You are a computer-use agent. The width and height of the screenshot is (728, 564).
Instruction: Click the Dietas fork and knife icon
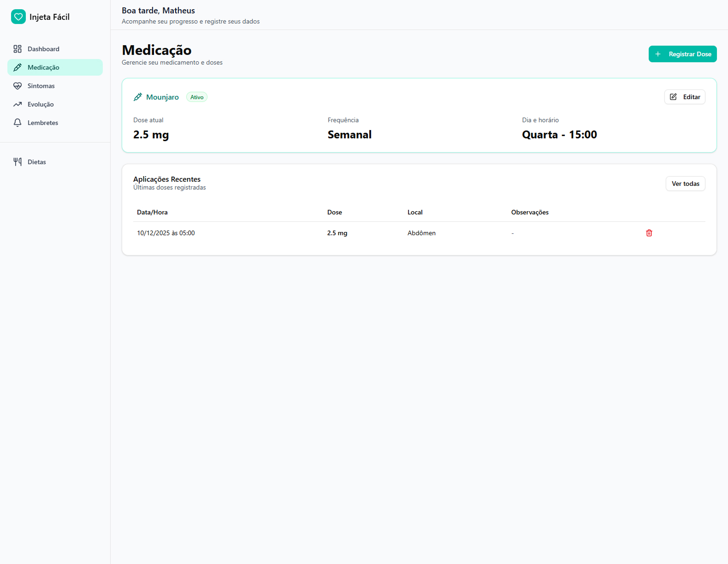click(18, 162)
